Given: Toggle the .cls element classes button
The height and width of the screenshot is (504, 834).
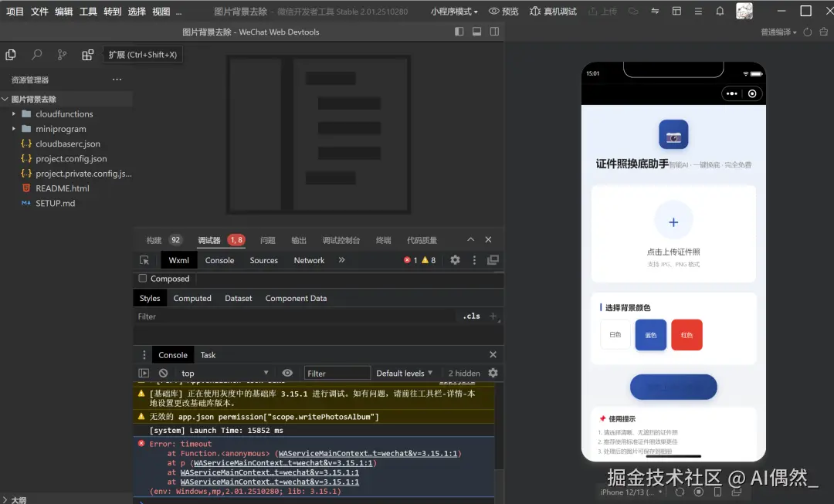Looking at the screenshot, I should (471, 316).
